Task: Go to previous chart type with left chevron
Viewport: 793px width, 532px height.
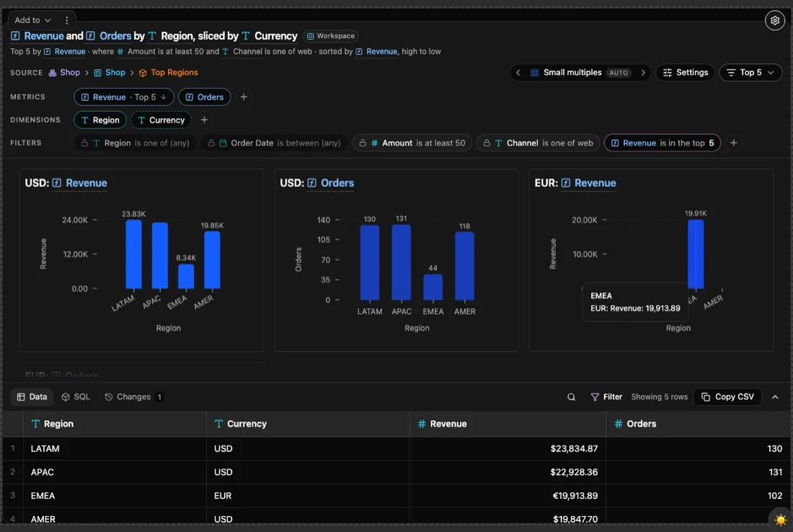Action: point(518,72)
